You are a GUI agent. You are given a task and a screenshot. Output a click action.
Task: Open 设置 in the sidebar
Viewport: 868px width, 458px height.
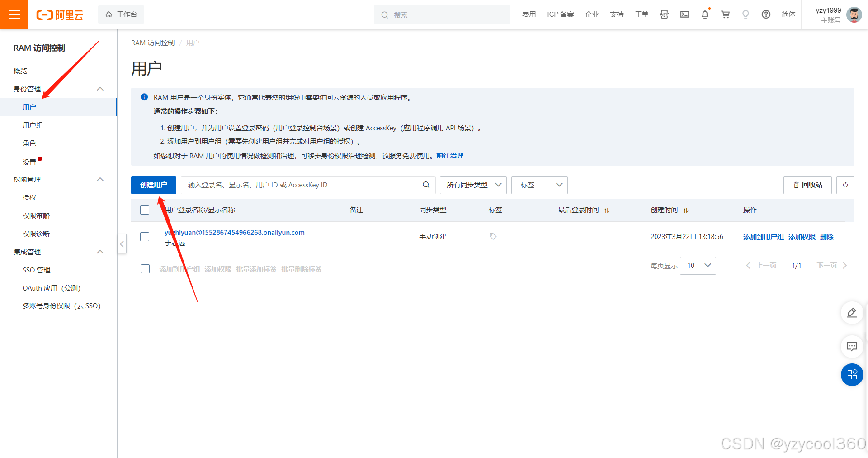(29, 162)
